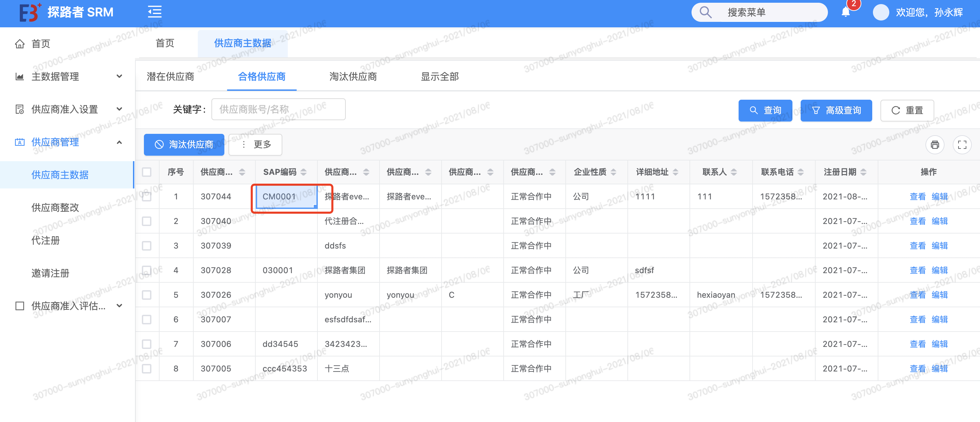
Task: Switch to 潜在供应商 tab
Action: pyautogui.click(x=170, y=76)
